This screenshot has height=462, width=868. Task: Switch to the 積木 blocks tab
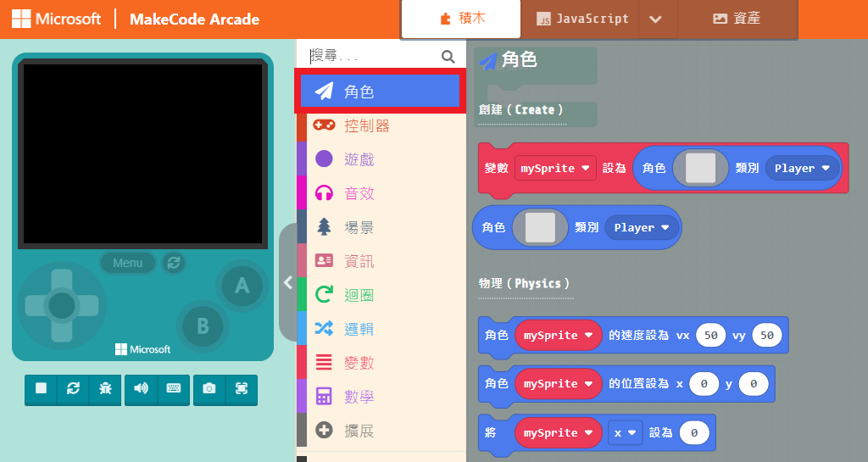pyautogui.click(x=461, y=19)
